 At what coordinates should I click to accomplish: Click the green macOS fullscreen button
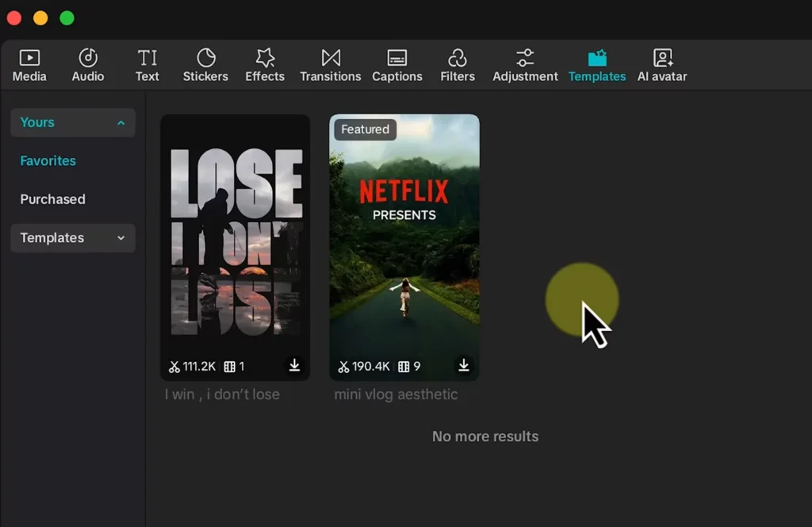(67, 17)
